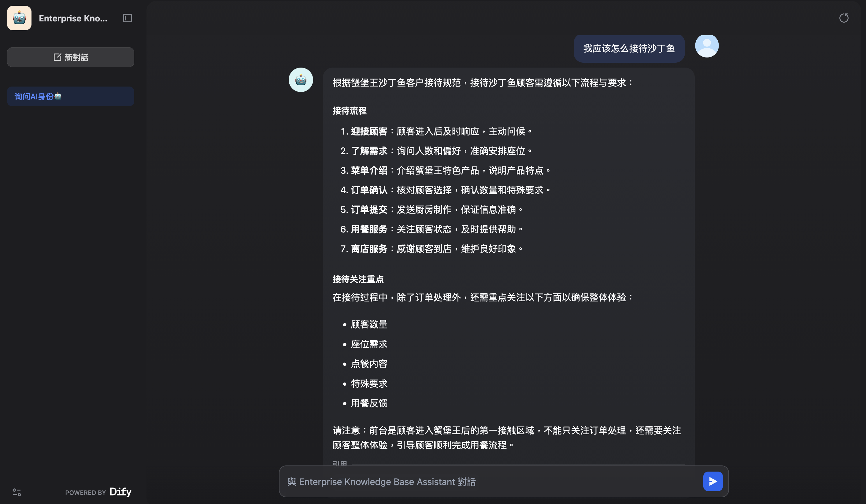The width and height of the screenshot is (866, 504).
Task: Click the user avatar icon
Action: coord(707,46)
